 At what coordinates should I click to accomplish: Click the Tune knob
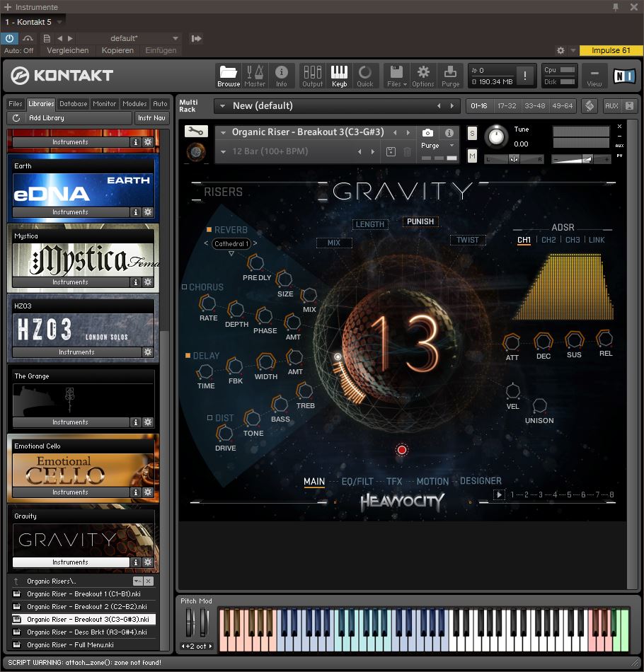(496, 137)
